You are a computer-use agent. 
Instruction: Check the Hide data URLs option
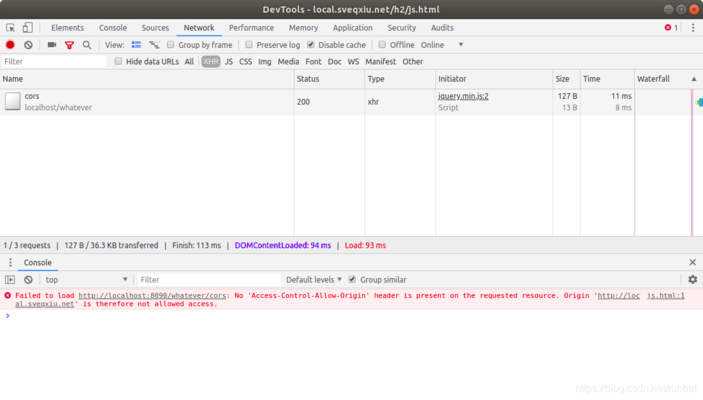click(x=118, y=62)
